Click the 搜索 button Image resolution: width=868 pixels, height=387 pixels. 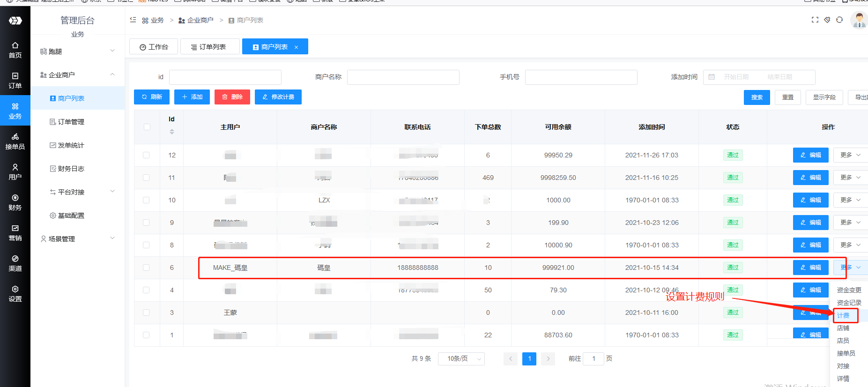[x=757, y=97]
